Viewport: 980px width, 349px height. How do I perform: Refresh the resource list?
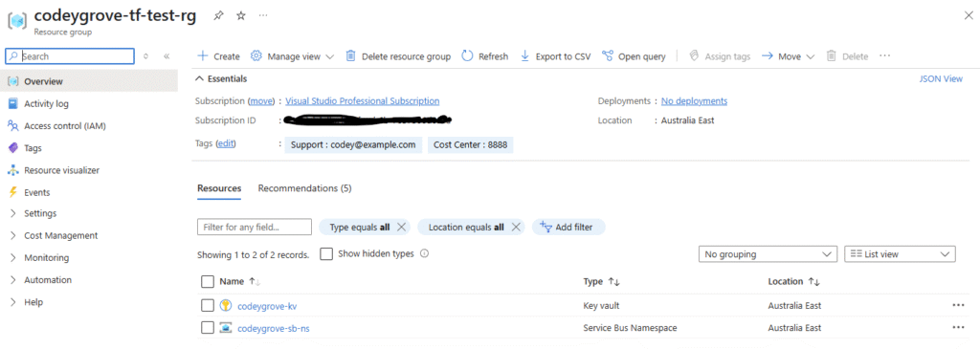tap(485, 56)
